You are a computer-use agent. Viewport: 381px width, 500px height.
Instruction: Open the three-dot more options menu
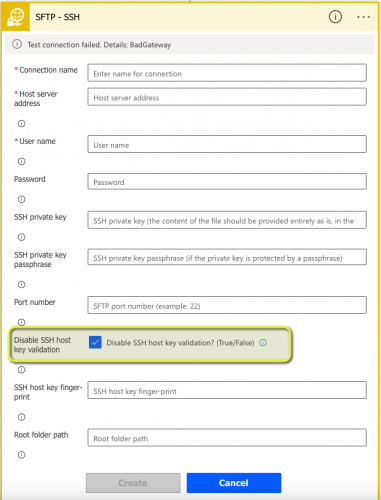coord(363,17)
